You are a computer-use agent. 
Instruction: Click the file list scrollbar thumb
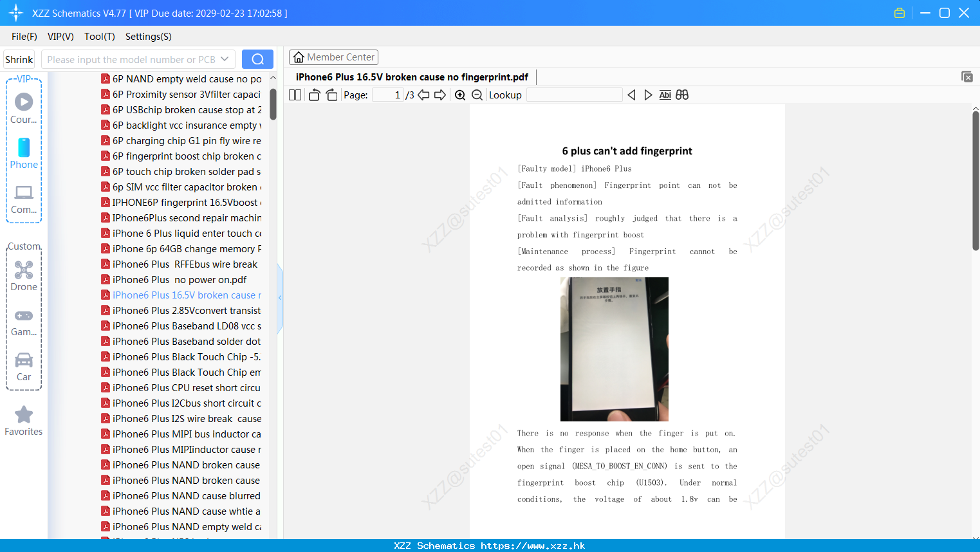[x=273, y=104]
